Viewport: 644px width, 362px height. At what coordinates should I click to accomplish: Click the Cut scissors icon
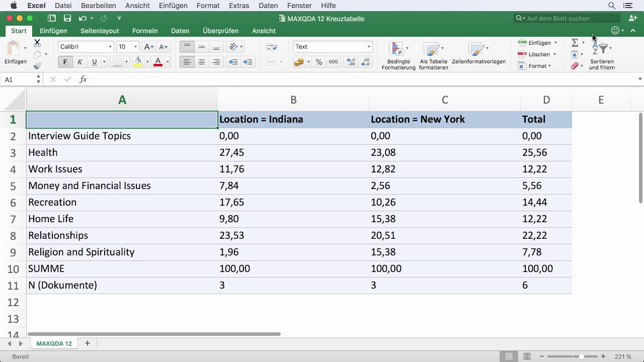point(37,43)
